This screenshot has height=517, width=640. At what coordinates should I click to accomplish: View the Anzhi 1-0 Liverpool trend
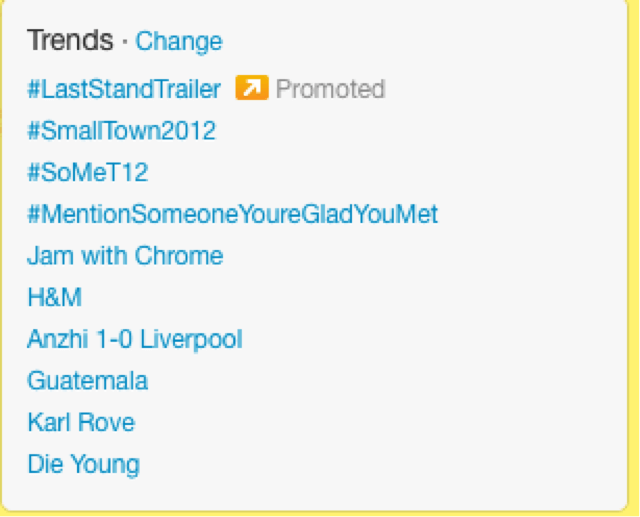pos(135,339)
